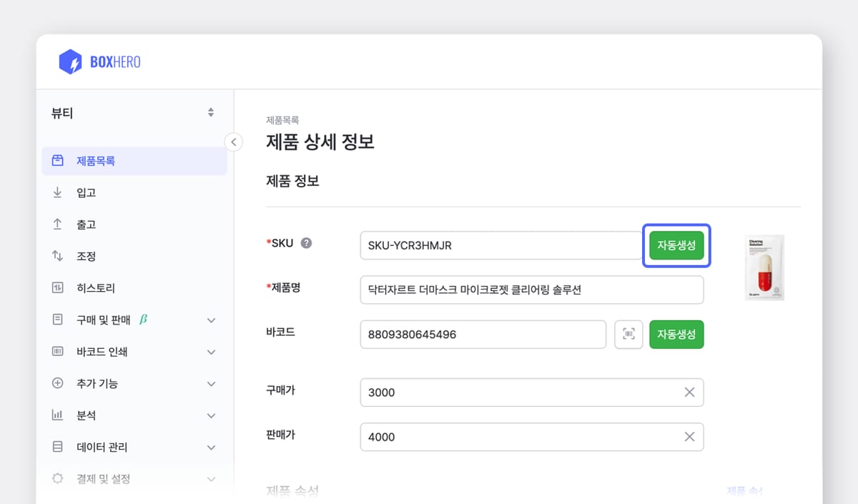
Task: Expand the 바코드 인쇄 section
Action: 211,352
